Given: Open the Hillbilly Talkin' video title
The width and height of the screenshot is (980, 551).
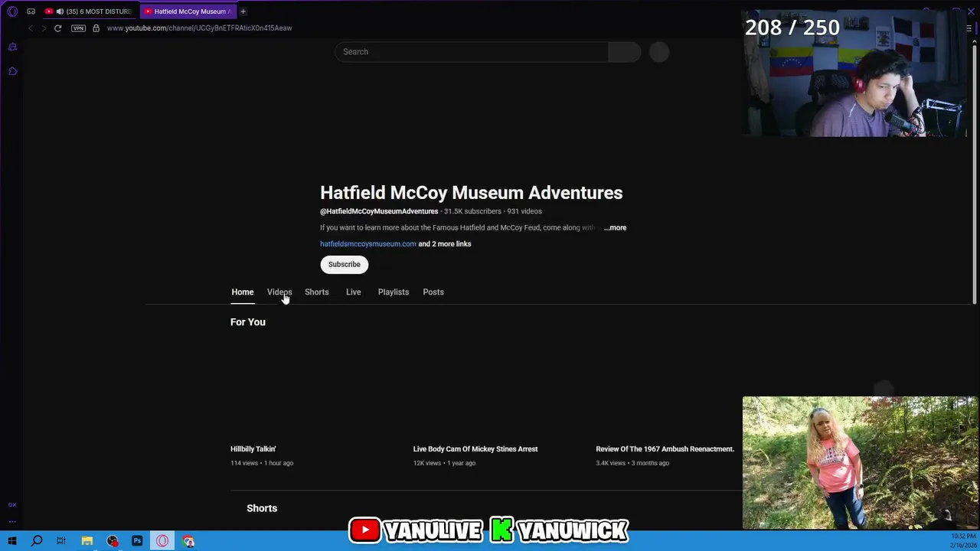Looking at the screenshot, I should tap(253, 449).
